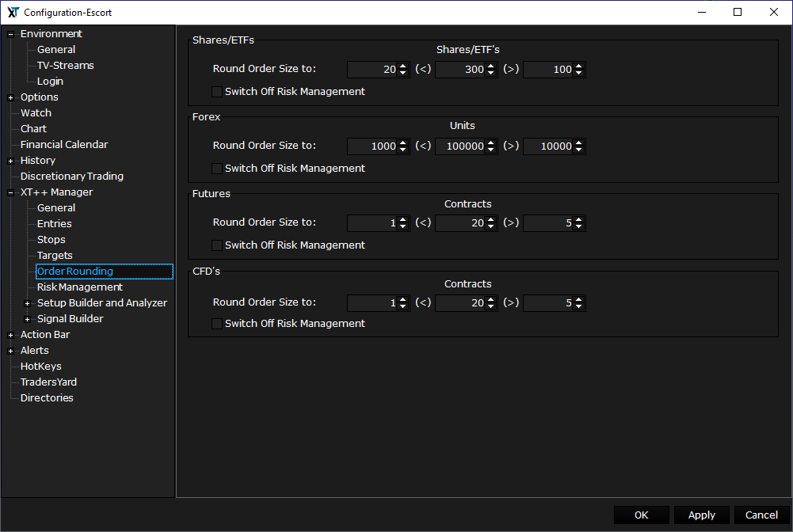Expand the Signal Builder node
793x532 pixels.
tap(27, 319)
